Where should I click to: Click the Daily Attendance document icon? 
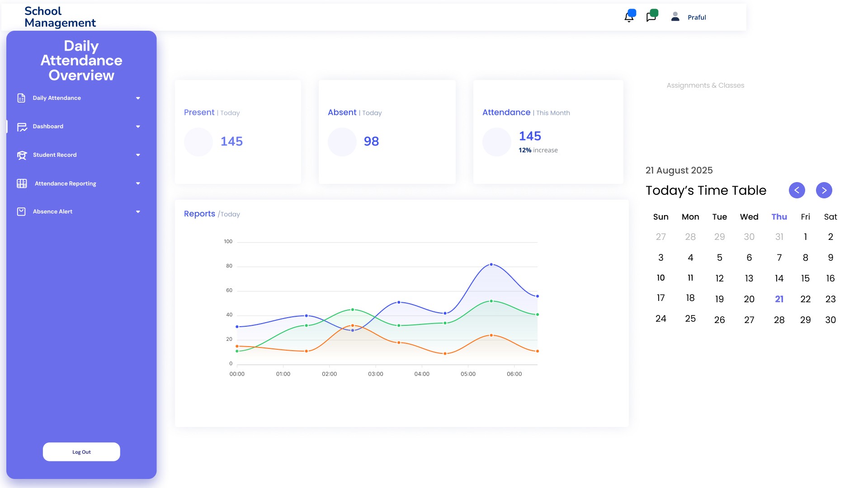21,98
